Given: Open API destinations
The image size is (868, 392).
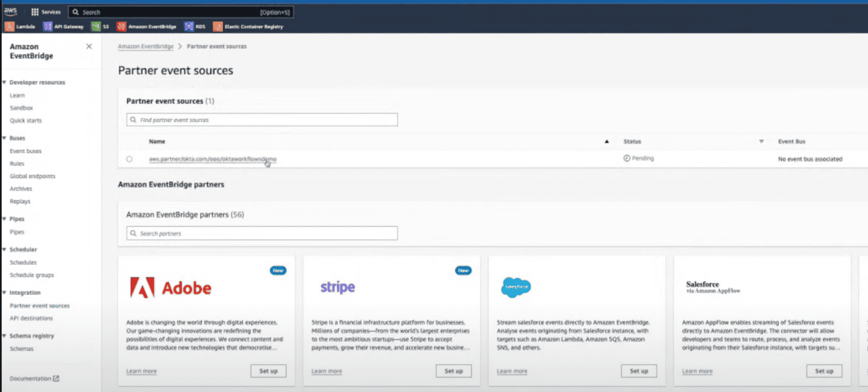Looking at the screenshot, I should [31, 318].
